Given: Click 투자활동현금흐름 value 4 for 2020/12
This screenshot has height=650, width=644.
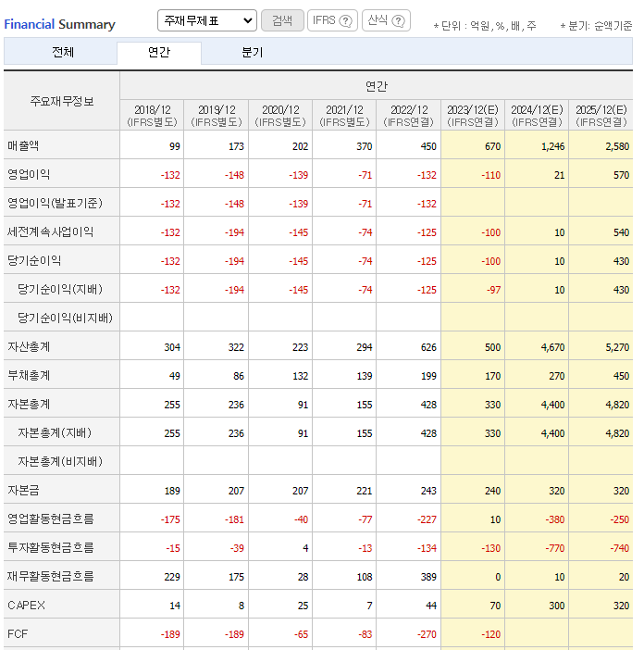Looking at the screenshot, I should tap(305, 548).
